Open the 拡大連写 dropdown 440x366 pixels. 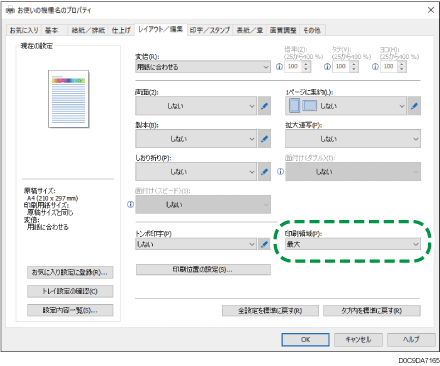(x=353, y=139)
